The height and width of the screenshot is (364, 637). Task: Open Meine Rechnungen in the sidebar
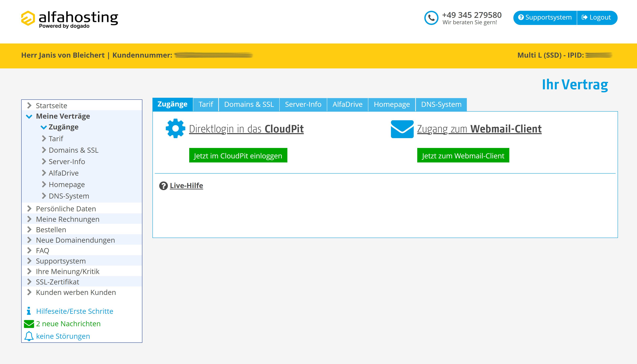point(68,219)
